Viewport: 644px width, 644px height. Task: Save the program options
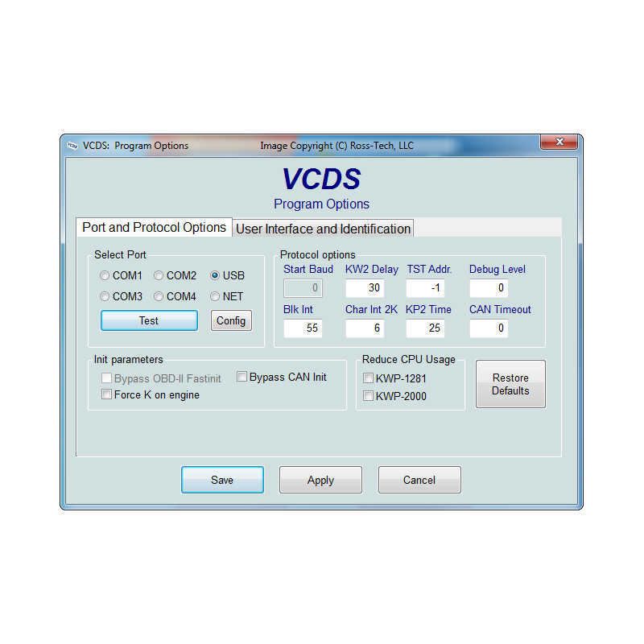tap(222, 480)
